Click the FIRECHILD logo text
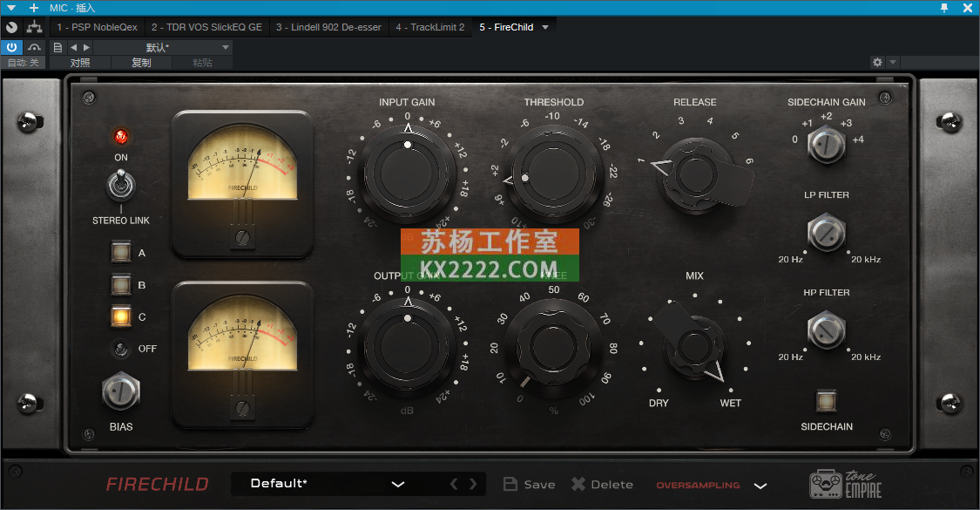The height and width of the screenshot is (510, 980). coord(158,484)
